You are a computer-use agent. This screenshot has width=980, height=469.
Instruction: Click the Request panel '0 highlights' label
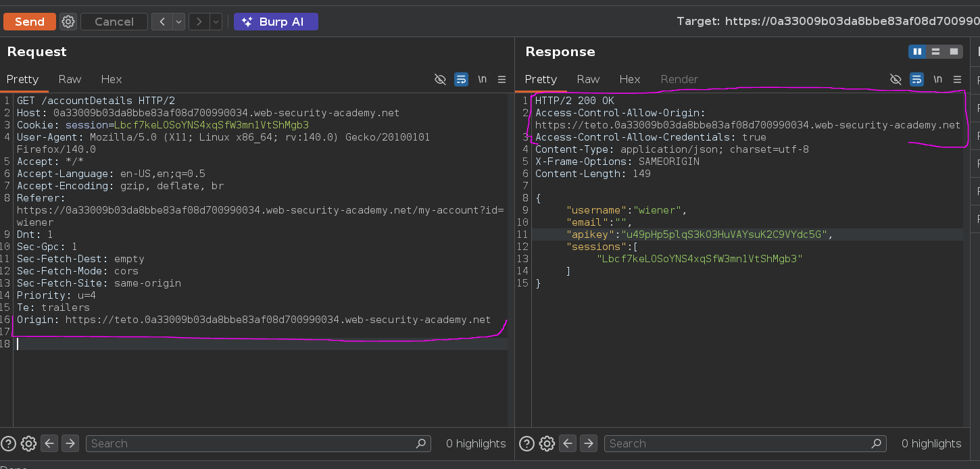click(x=476, y=443)
